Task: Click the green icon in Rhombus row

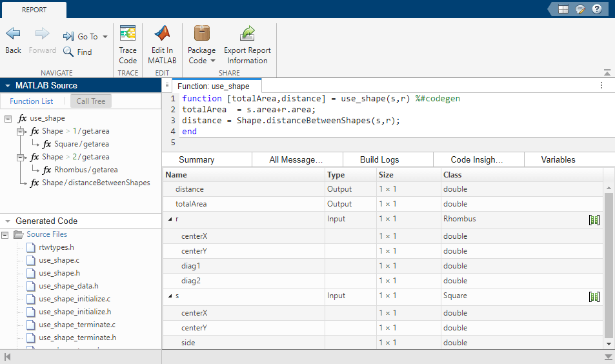Action: coord(594,219)
